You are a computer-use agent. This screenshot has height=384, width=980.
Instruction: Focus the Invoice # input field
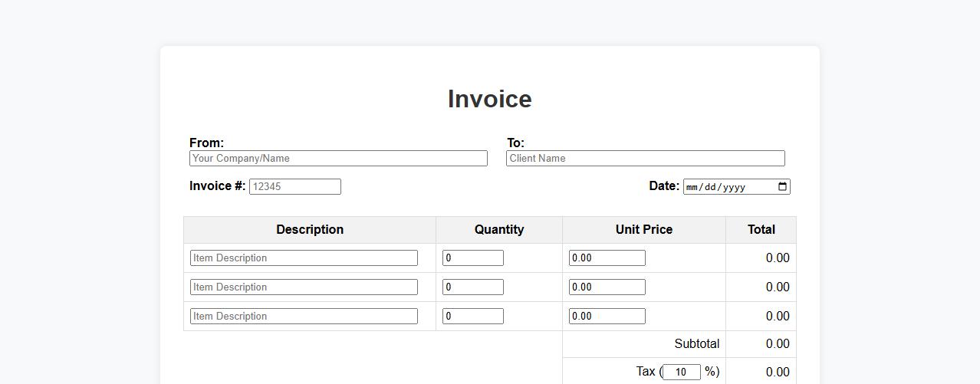pyautogui.click(x=295, y=186)
